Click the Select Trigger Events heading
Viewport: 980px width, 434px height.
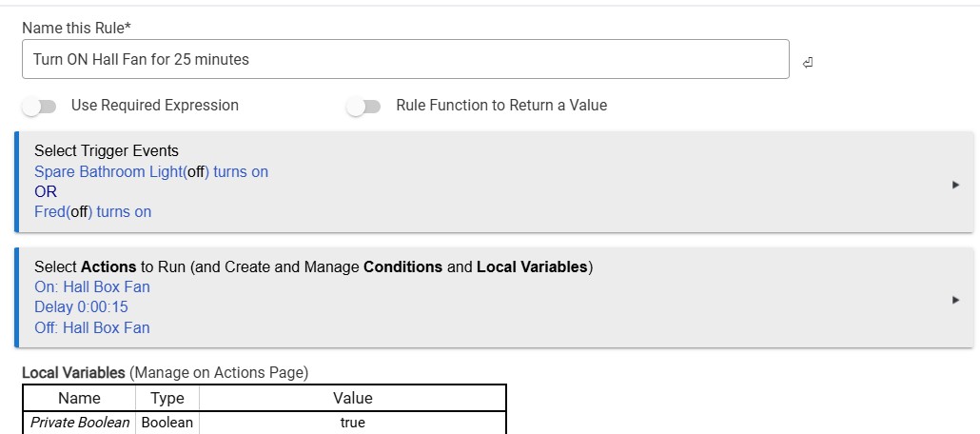tap(107, 150)
